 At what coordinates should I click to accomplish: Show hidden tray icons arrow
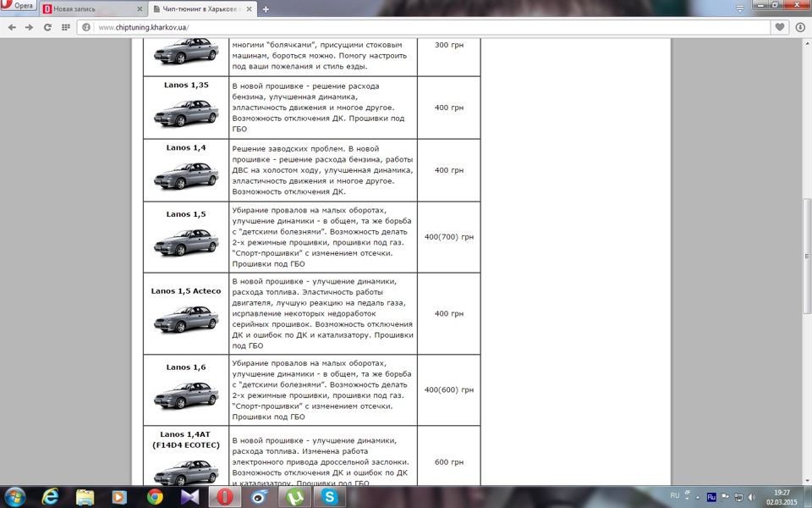coord(698,497)
